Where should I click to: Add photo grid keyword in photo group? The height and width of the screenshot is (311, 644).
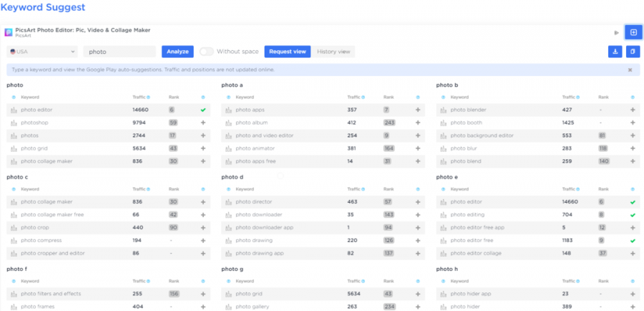point(203,148)
